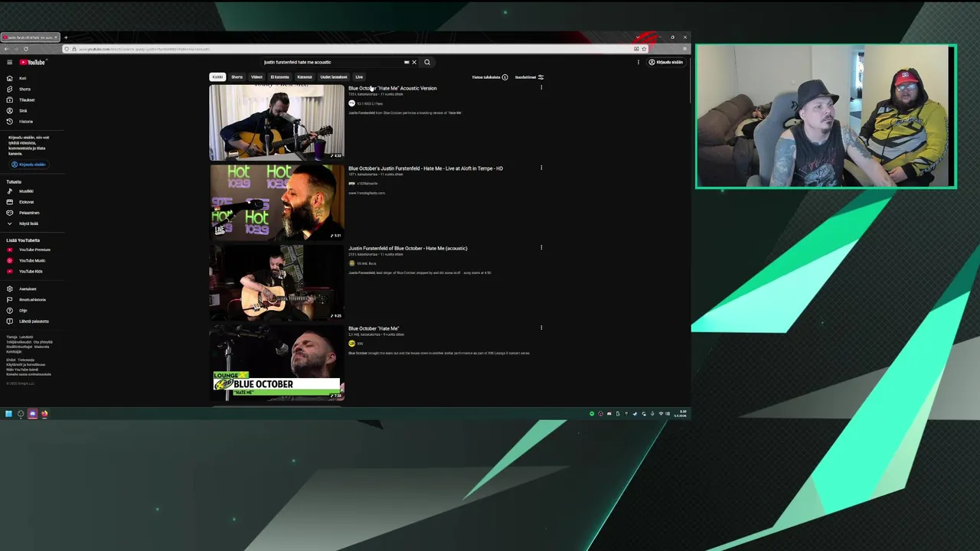This screenshot has width=980, height=551.
Task: Click the YouTube search input field
Action: (333, 62)
